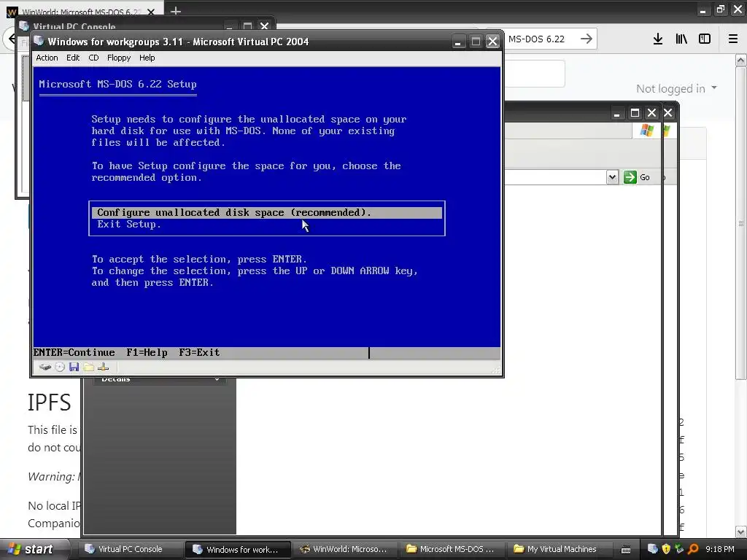Close the WinWorld browser tab

pyautogui.click(x=151, y=12)
